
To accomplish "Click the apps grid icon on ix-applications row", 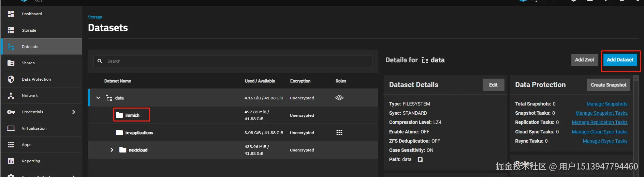I will [x=339, y=133].
